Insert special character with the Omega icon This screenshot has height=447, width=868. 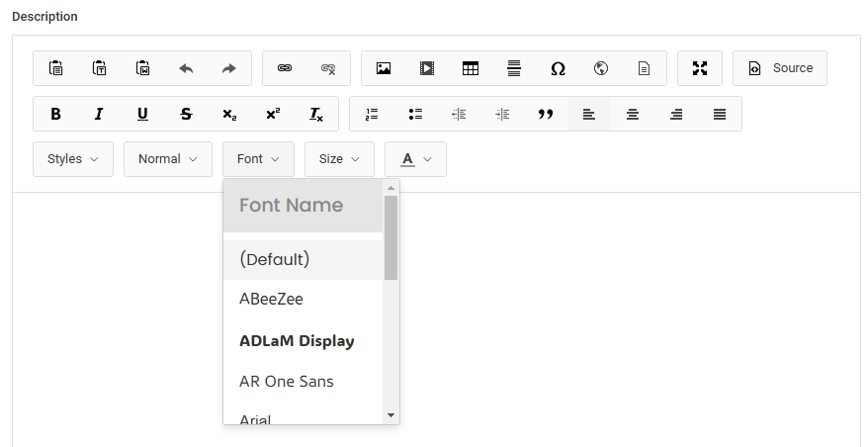(558, 68)
